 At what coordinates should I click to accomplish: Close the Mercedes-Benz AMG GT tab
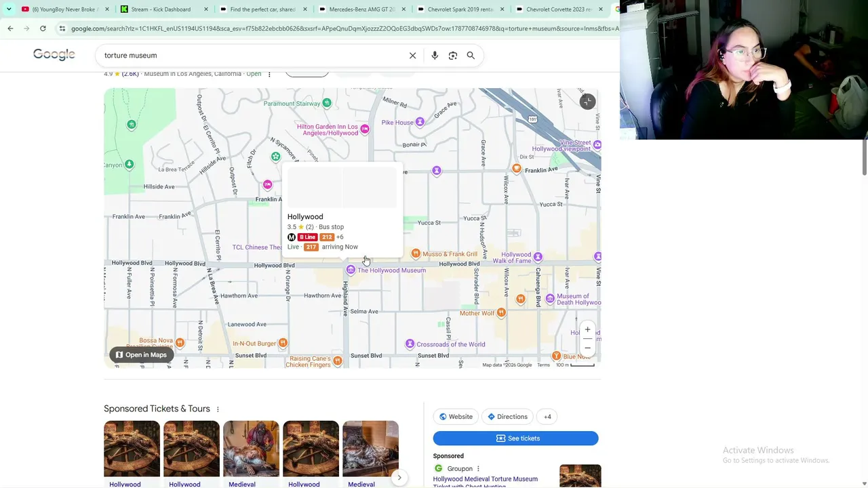click(403, 9)
